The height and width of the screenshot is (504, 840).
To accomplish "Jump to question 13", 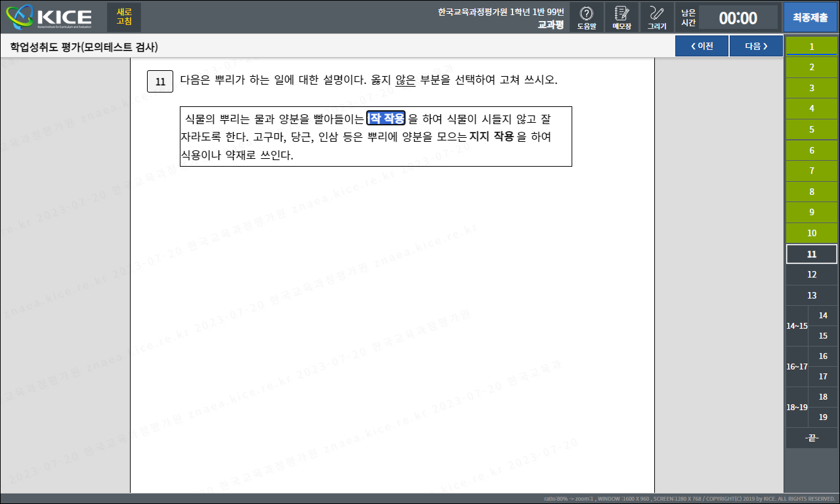I will [x=812, y=295].
